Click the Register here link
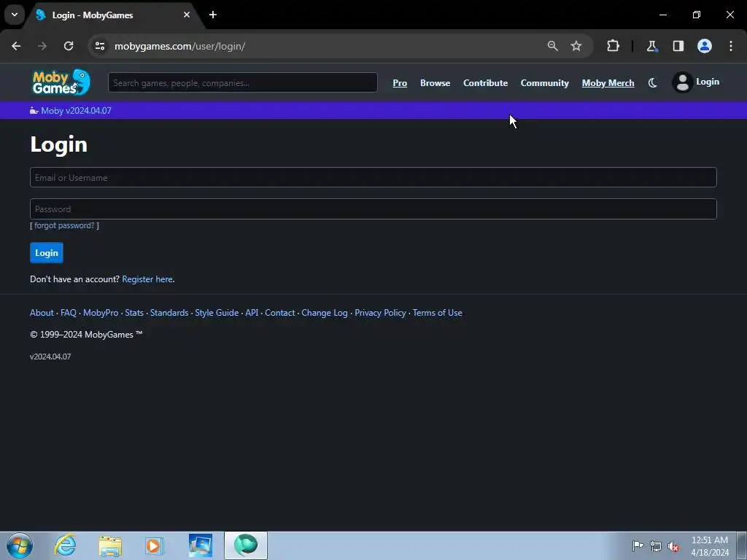The image size is (747, 560). [147, 279]
